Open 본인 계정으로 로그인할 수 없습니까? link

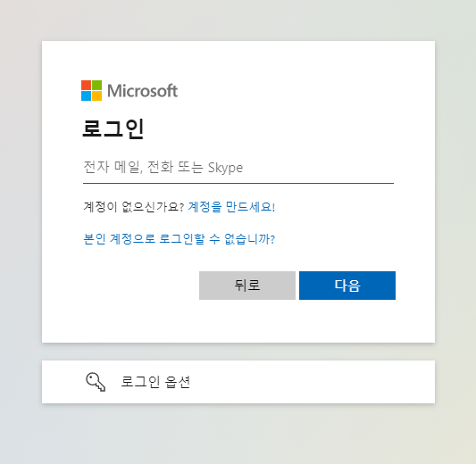[180, 239]
